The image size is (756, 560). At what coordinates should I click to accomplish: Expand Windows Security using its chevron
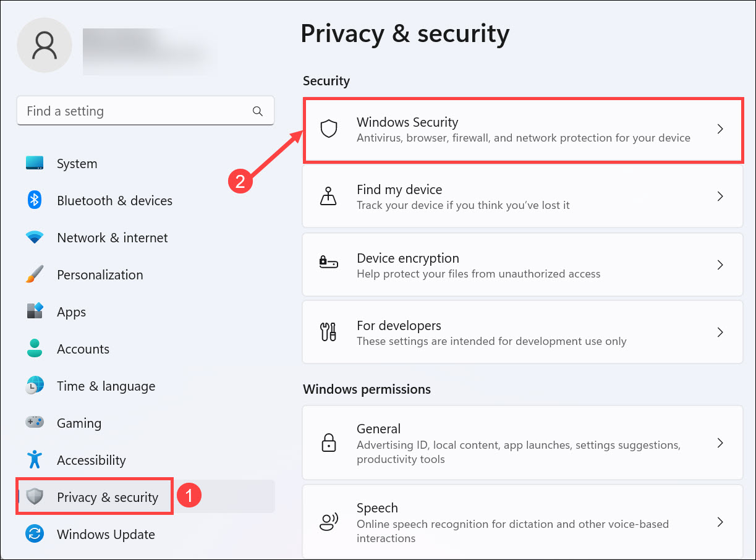point(720,129)
